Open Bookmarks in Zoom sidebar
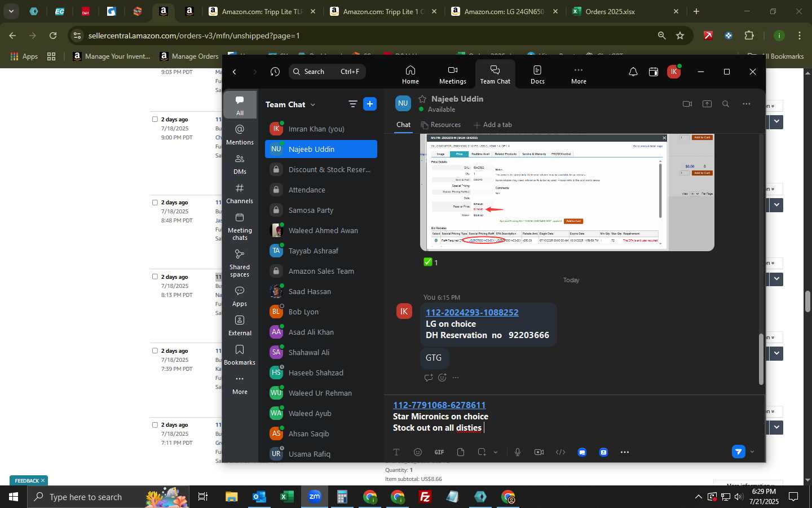Viewport: 812px width, 508px height. coord(240,355)
